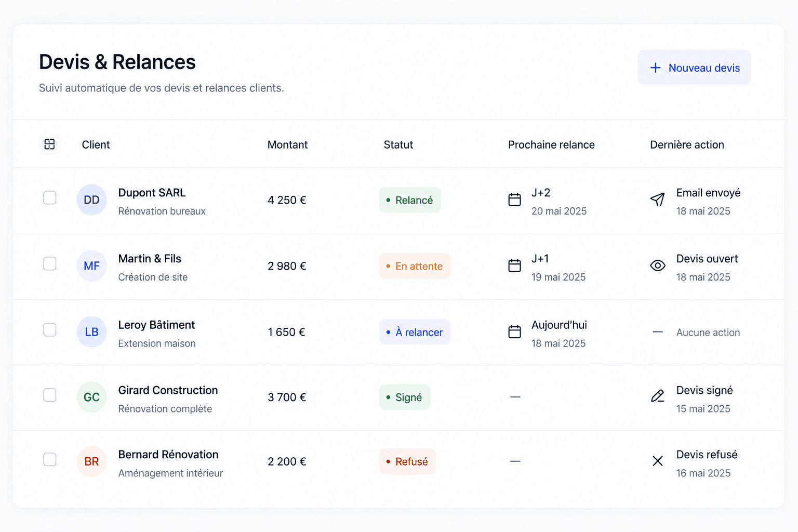This screenshot has height=532, width=798.
Task: Click the Devis & Relances page title
Action: pyautogui.click(x=117, y=62)
